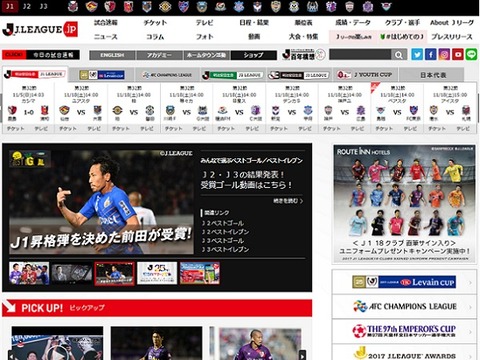Viewport: 480px width, 360px height.
Task: Open AFC Champions League banner chevron
Action: tap(470, 307)
